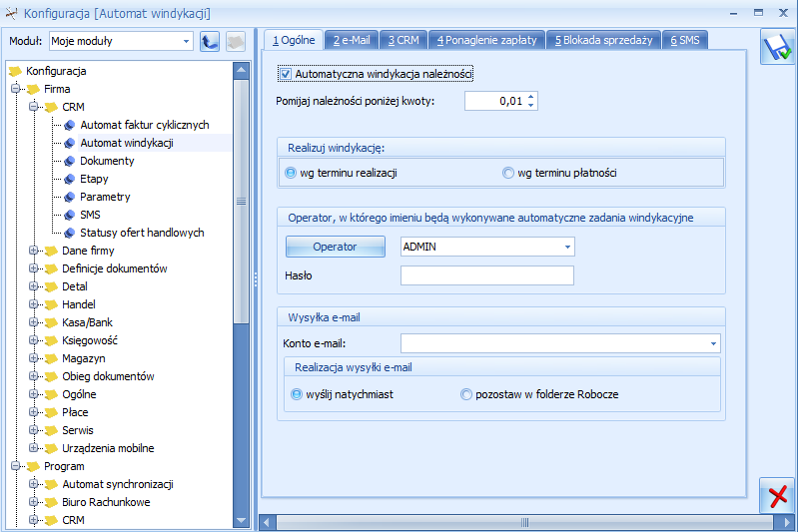798x532 pixels.
Task: Open the Moduł dropdown list
Action: (x=187, y=41)
